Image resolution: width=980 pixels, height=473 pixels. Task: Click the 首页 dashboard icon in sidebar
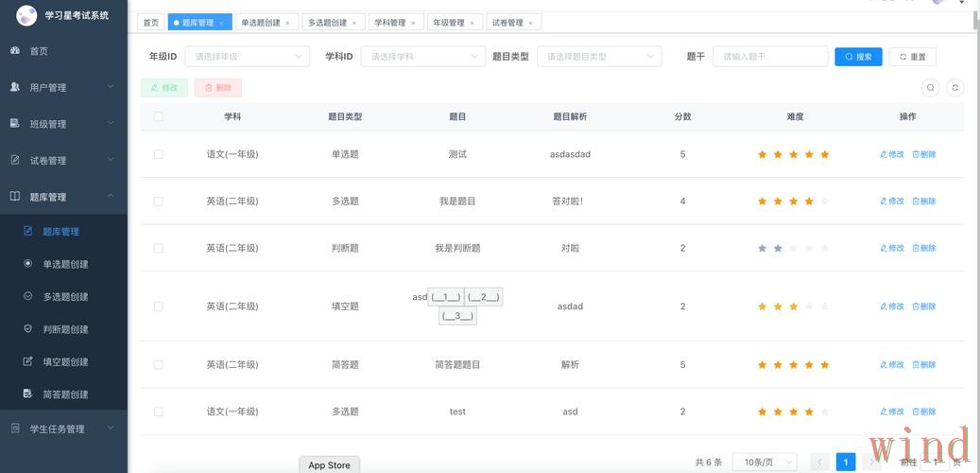pyautogui.click(x=15, y=51)
